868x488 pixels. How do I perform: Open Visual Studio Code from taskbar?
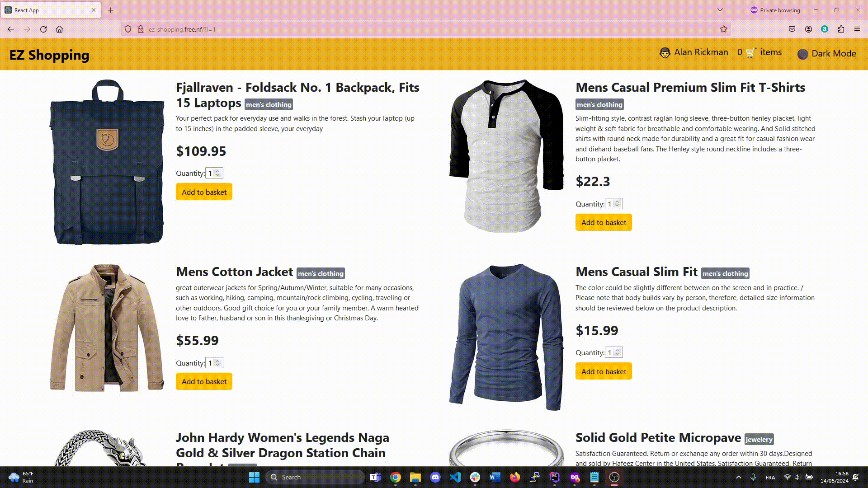click(455, 477)
